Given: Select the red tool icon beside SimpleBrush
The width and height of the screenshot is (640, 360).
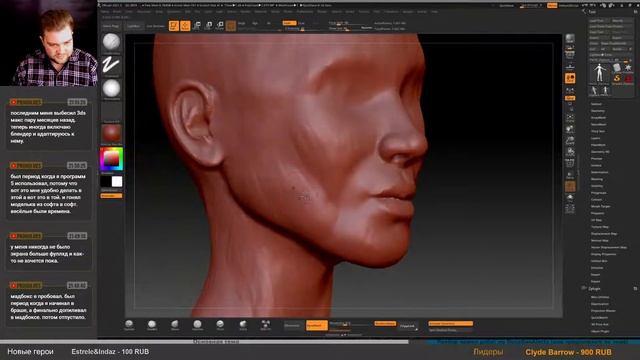Looking at the screenshot, I should tap(628, 78).
